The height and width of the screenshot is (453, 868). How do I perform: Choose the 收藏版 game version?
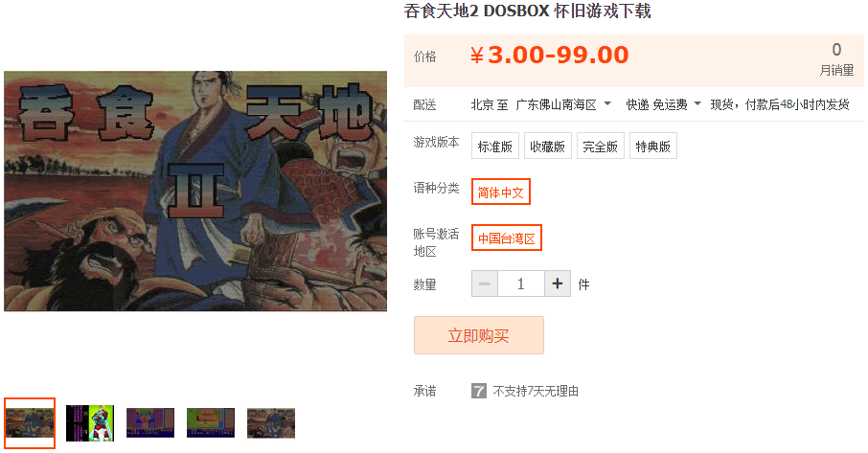click(x=547, y=146)
